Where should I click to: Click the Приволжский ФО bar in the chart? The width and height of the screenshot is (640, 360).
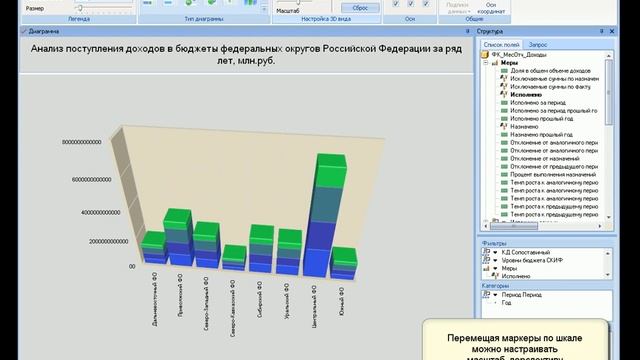(179, 238)
